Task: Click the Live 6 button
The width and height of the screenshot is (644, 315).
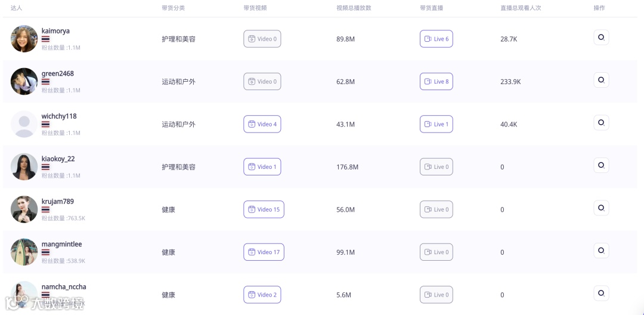Action: tap(436, 39)
